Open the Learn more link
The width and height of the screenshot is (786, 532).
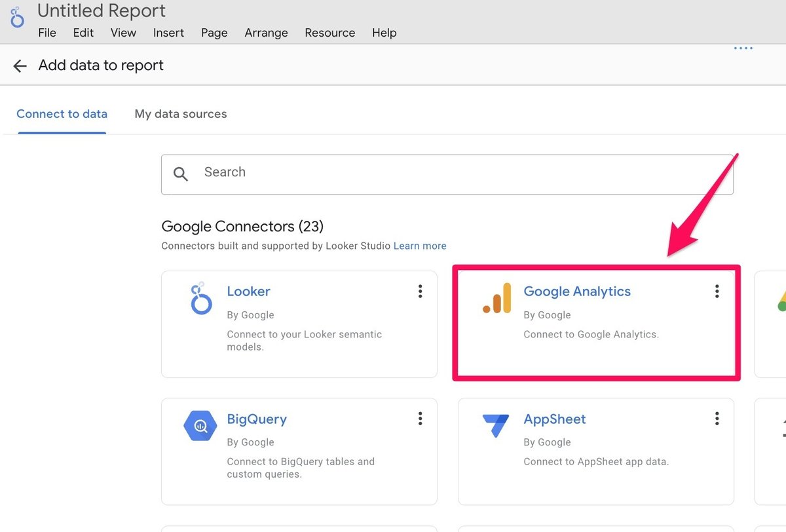click(x=420, y=246)
